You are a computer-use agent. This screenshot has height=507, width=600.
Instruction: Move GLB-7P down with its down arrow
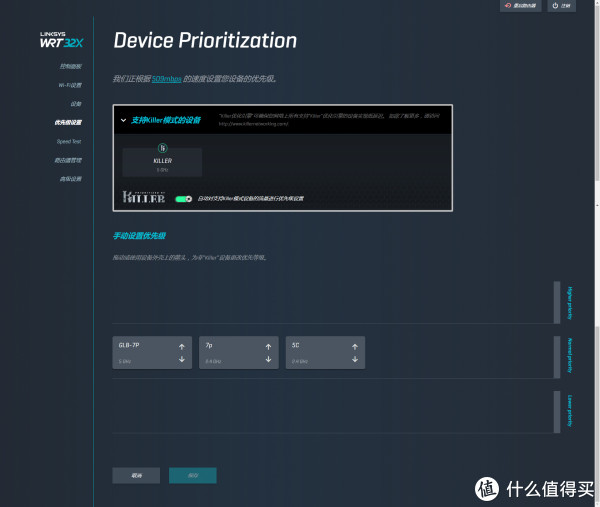pos(182,359)
